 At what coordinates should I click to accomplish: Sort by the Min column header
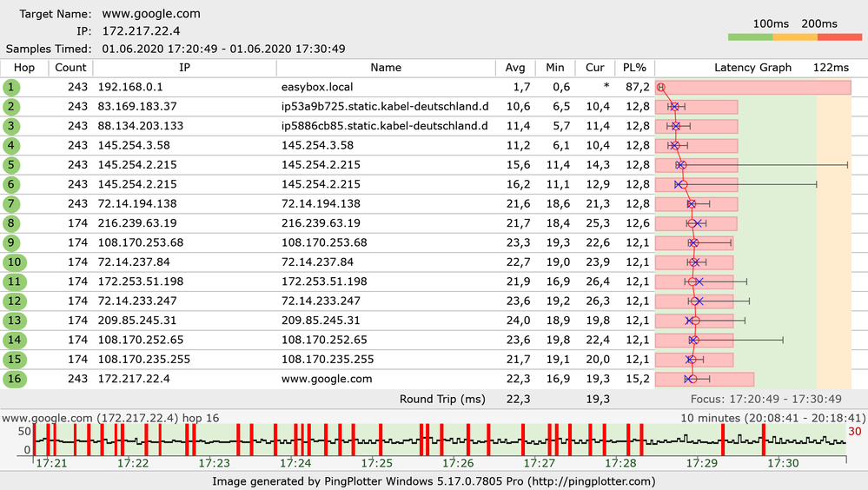coord(554,68)
